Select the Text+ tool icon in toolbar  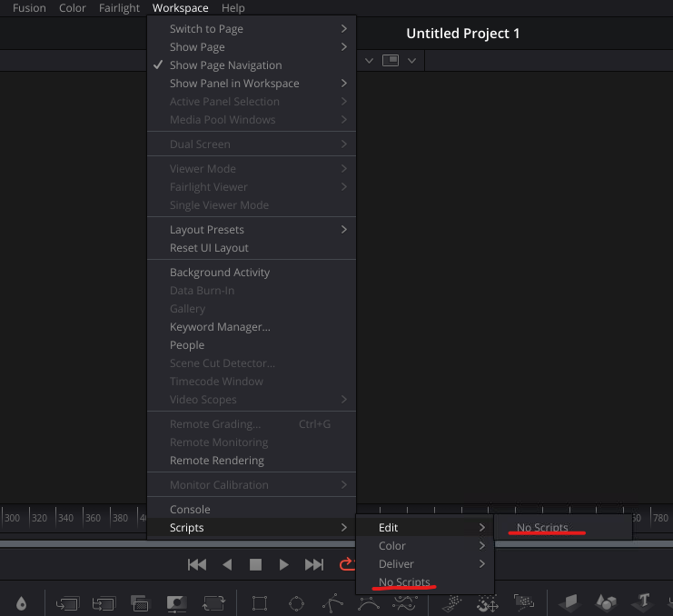pos(644,601)
